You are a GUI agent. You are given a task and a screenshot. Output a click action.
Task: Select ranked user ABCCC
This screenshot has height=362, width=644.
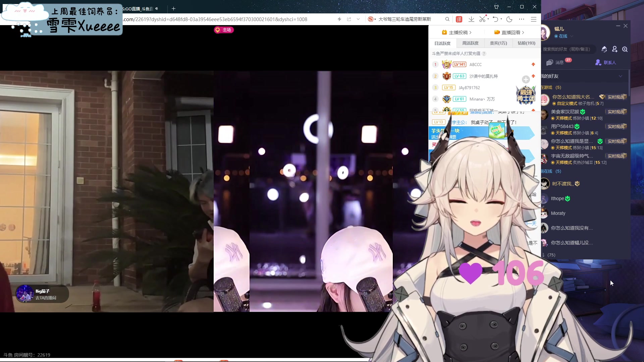(475, 64)
